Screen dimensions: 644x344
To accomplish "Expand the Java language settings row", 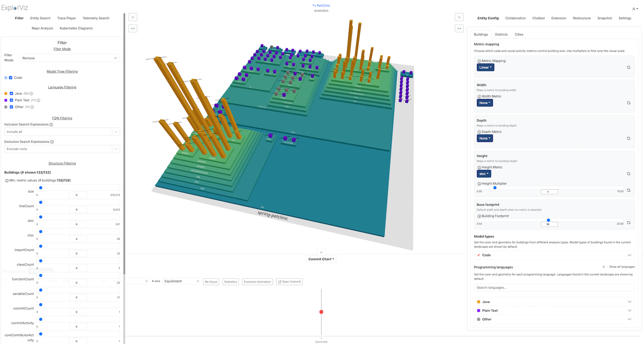I will pos(554,302).
